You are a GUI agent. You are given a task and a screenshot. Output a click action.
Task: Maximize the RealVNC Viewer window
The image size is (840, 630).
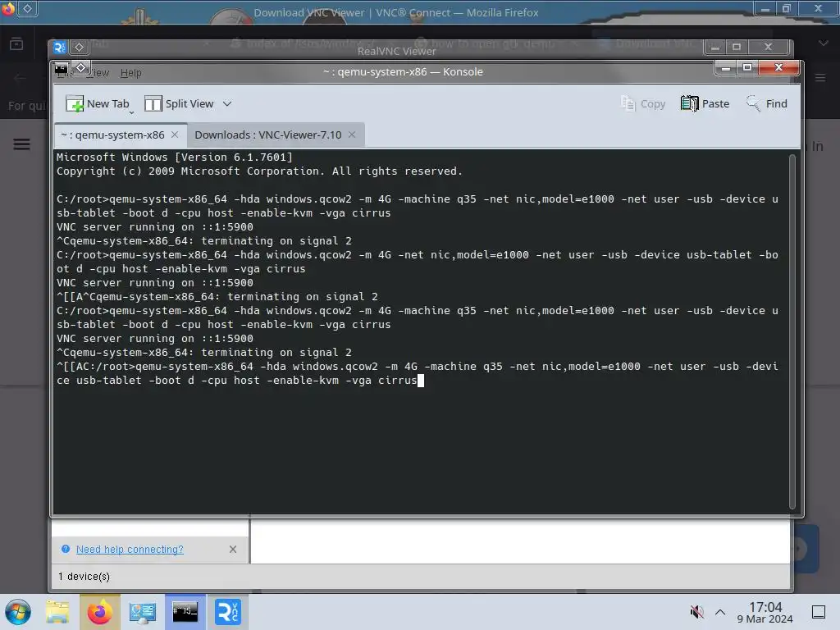(x=737, y=47)
